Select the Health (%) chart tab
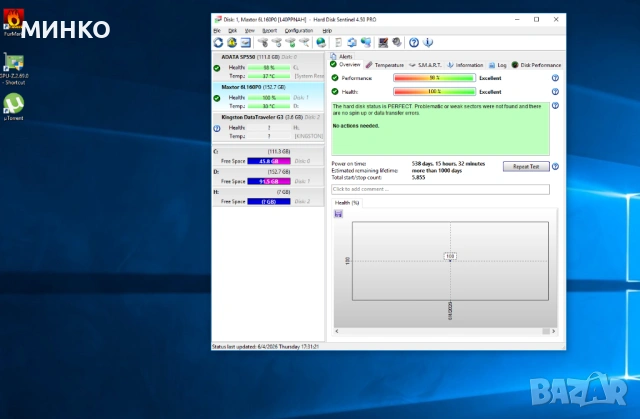 click(347, 203)
